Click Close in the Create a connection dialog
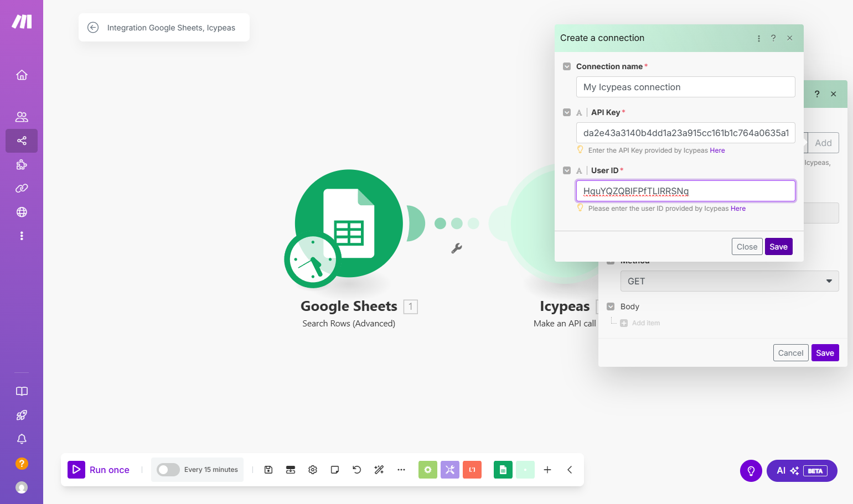Viewport: 853px width, 504px height. 747,247
